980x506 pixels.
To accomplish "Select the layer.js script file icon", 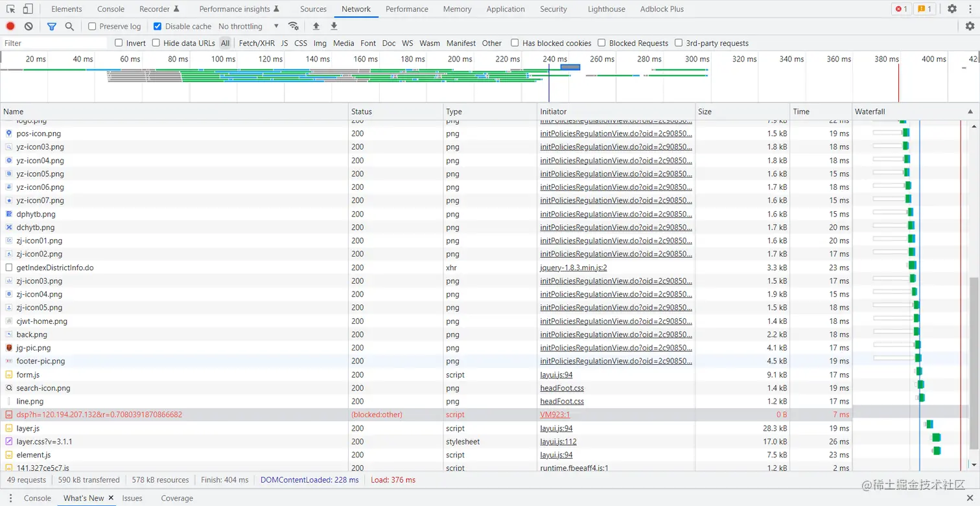I will point(9,428).
